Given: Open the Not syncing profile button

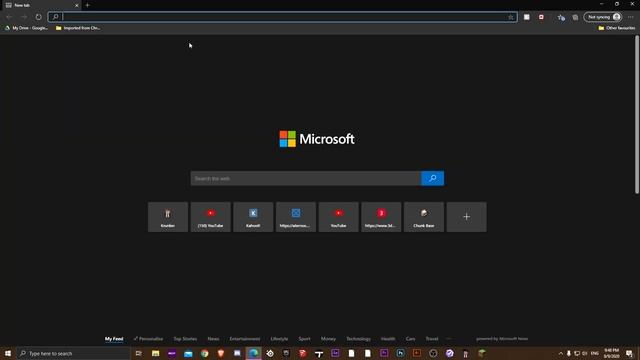Looking at the screenshot, I should 603,17.
